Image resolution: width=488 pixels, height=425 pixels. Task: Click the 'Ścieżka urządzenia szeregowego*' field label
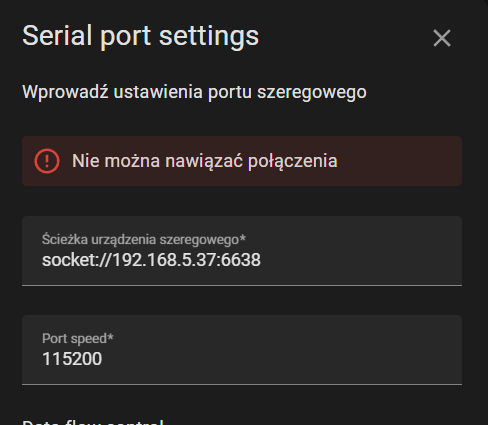(x=144, y=239)
